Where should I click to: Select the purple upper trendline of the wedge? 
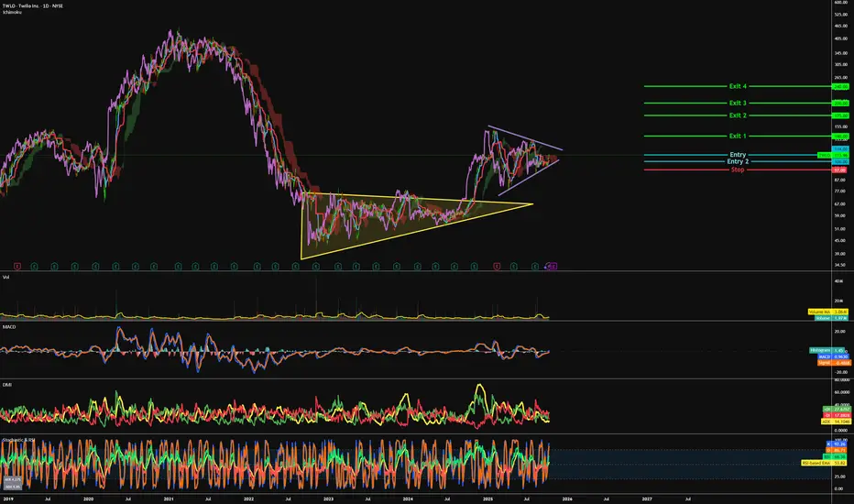coord(525,137)
